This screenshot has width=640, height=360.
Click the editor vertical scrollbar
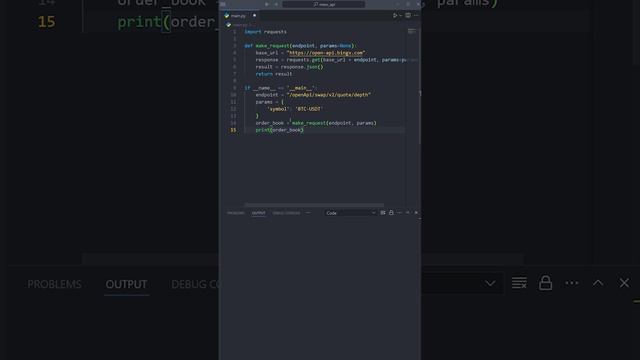(420, 86)
